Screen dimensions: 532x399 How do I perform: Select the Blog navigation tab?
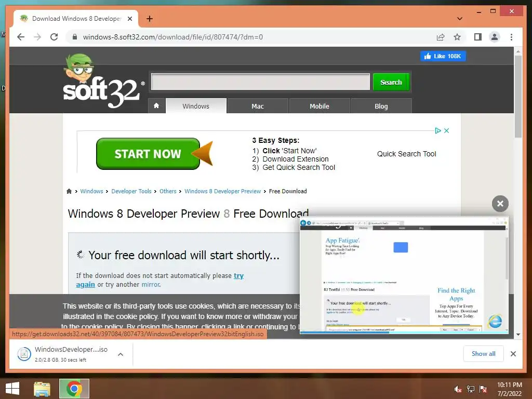(381, 106)
